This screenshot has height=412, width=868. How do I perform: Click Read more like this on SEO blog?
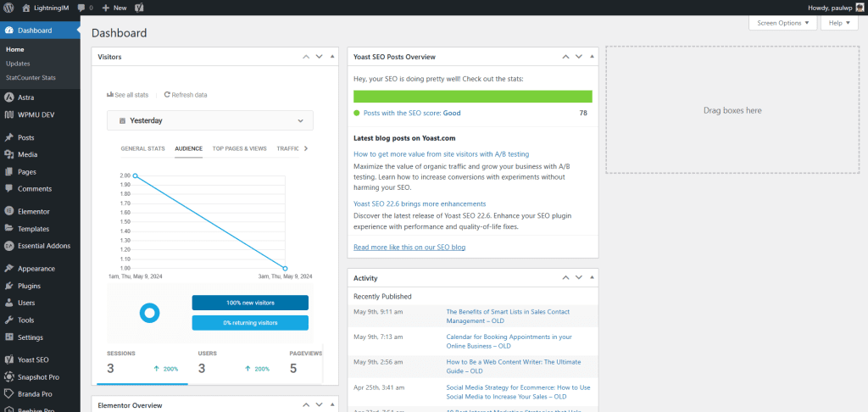[409, 247]
